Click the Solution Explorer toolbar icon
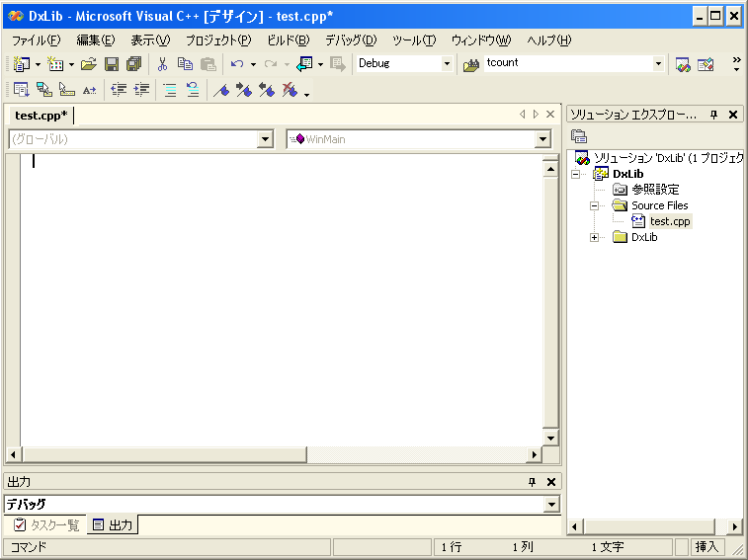Image resolution: width=748 pixels, height=560 pixels. (683, 64)
